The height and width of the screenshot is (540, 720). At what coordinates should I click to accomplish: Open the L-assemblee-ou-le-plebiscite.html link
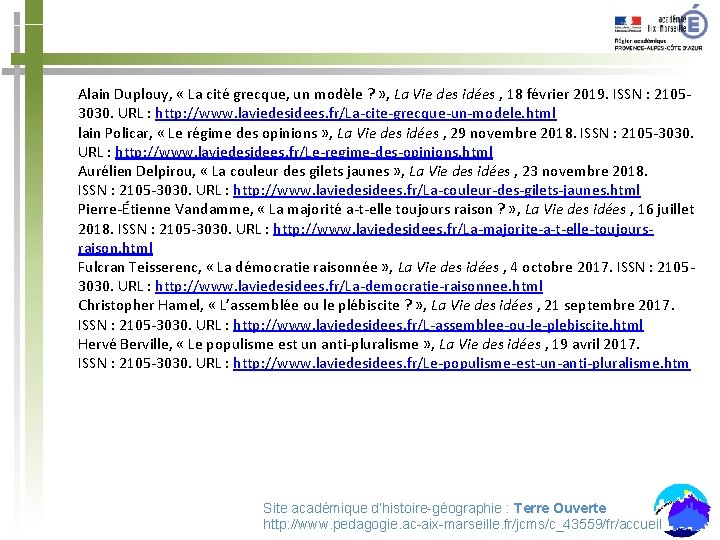[438, 325]
